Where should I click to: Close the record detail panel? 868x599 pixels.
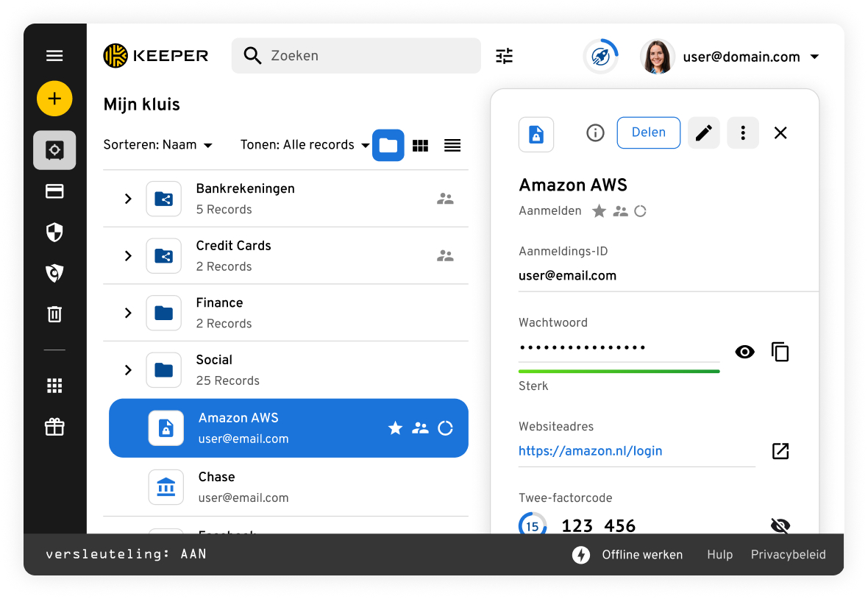click(x=780, y=133)
